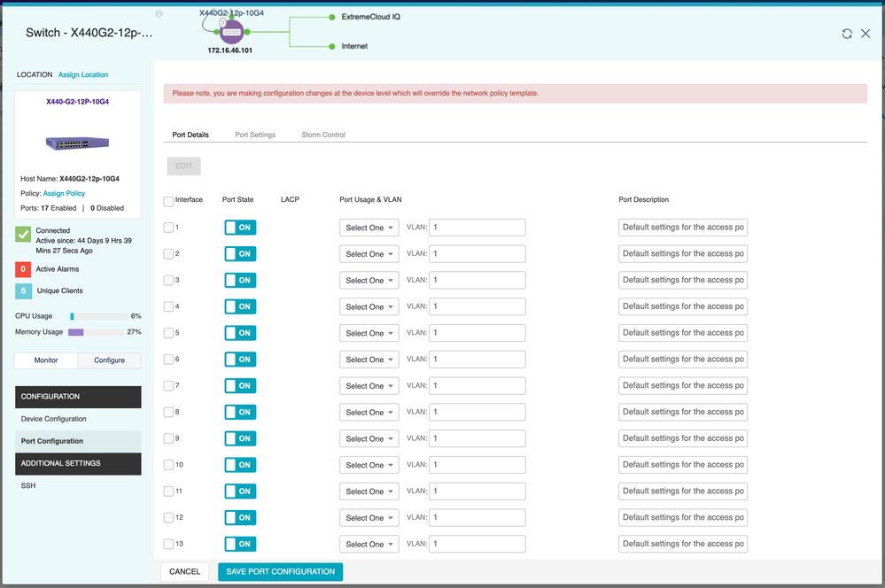
Task: Switch to the Storm Control tab
Action: coord(322,135)
